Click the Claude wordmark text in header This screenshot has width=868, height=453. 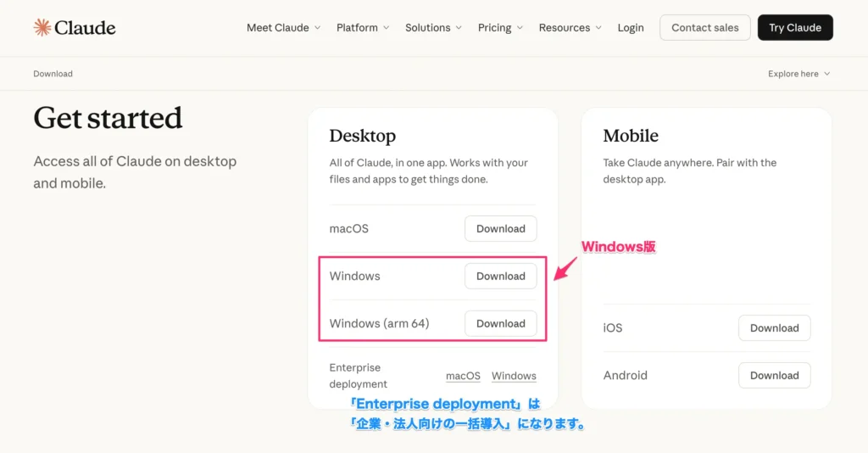(x=85, y=28)
